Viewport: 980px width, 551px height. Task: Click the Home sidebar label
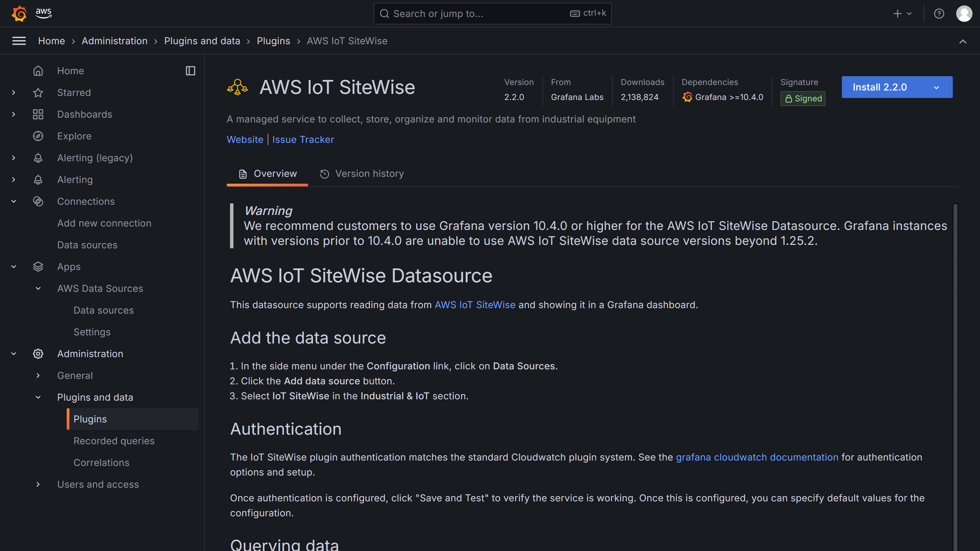click(x=70, y=71)
